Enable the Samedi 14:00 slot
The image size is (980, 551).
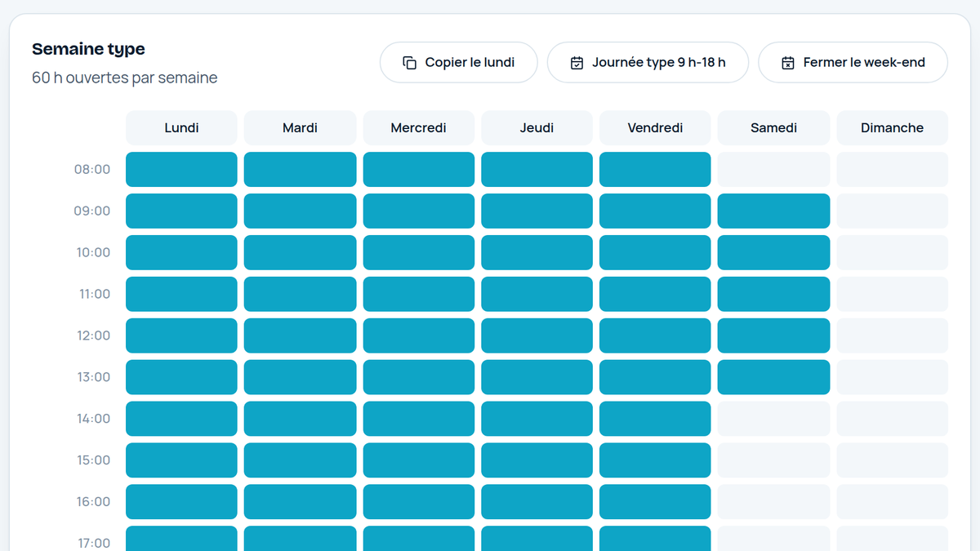click(773, 419)
